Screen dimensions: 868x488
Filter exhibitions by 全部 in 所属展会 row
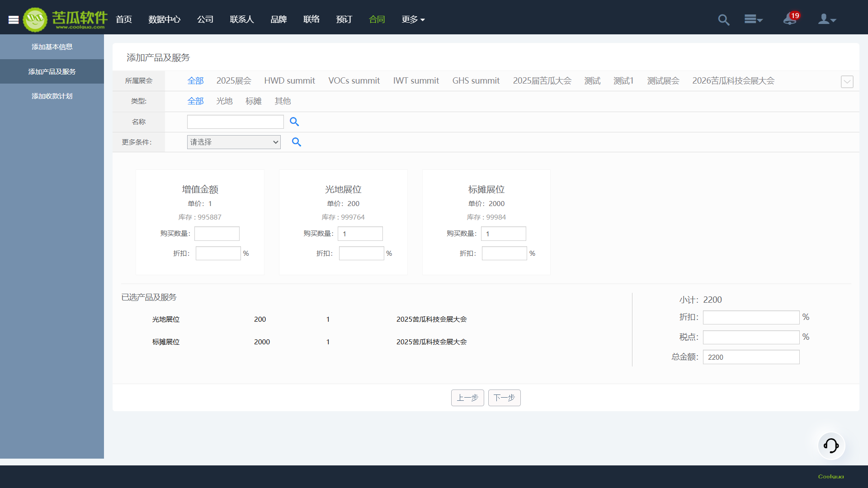[x=196, y=81]
